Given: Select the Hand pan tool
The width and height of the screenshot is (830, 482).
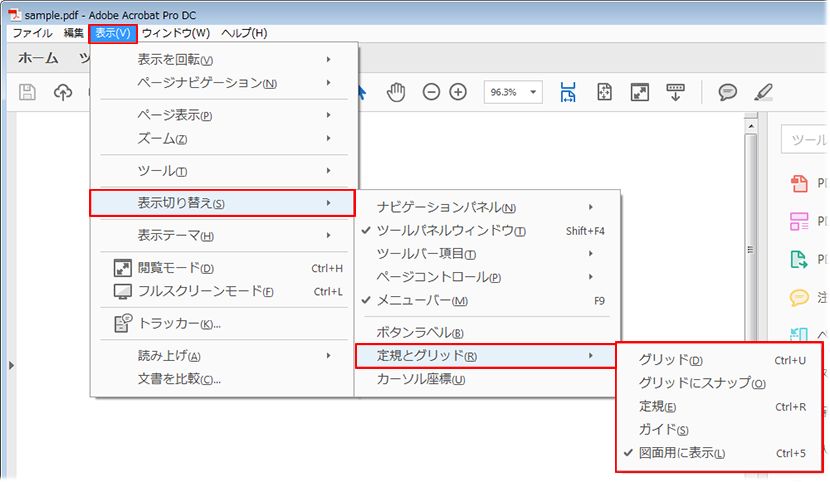Looking at the screenshot, I should tap(395, 92).
